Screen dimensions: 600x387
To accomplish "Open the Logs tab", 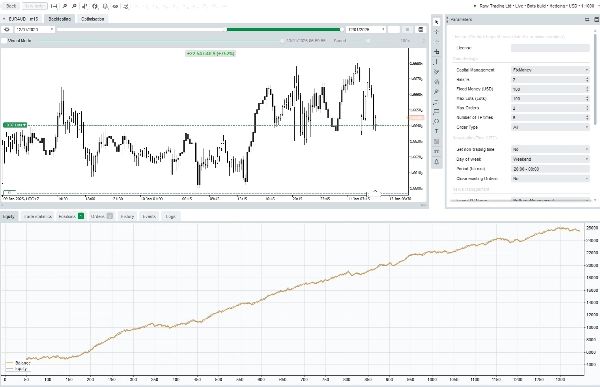I will pyautogui.click(x=170, y=217).
